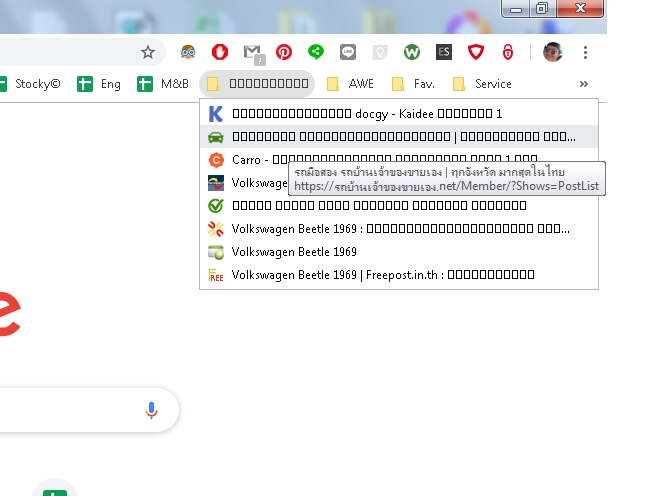
Task: Restore down the Chrome window
Action: point(542,9)
